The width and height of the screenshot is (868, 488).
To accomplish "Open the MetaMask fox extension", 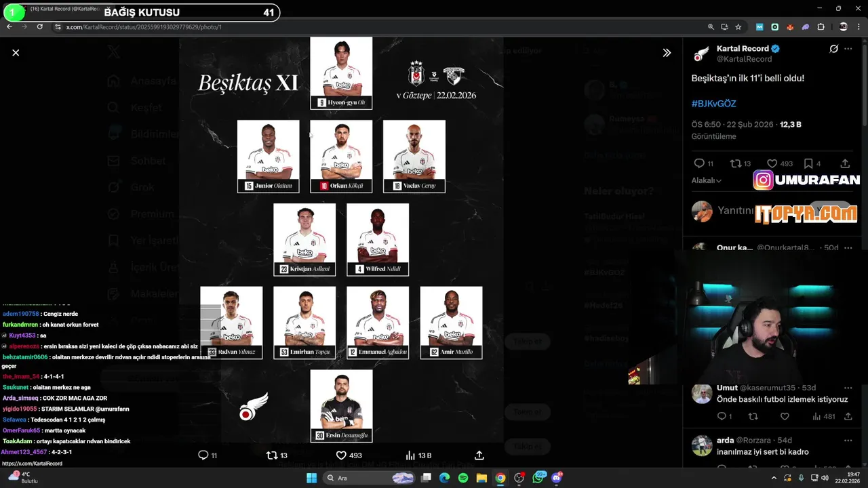I will click(x=790, y=26).
